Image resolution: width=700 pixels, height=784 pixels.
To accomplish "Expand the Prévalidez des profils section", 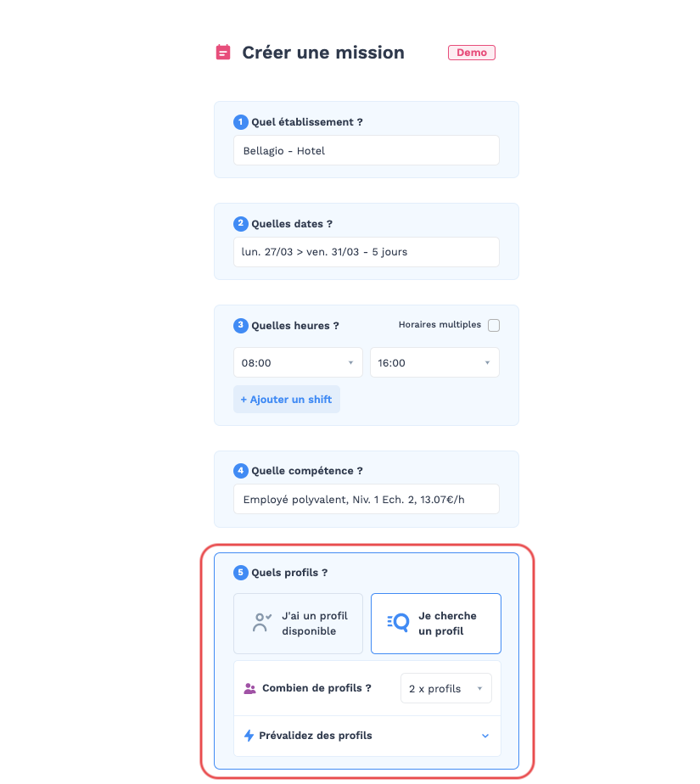I will (367, 736).
